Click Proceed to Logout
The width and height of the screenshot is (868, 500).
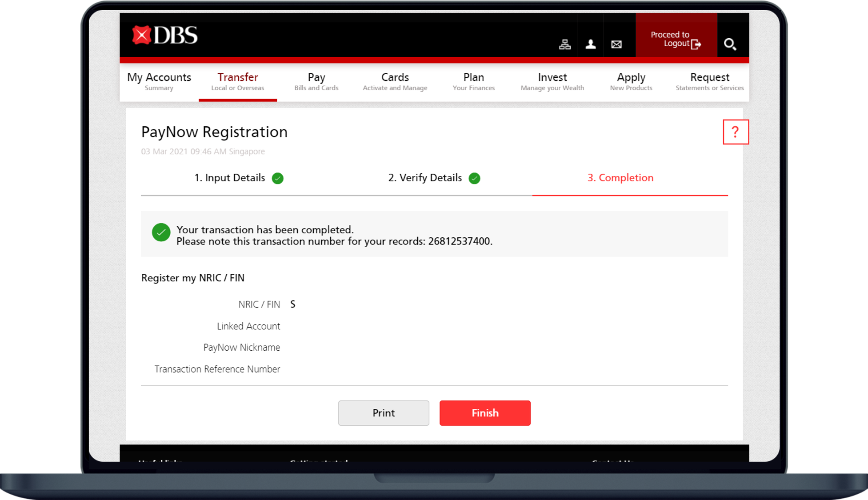point(676,39)
